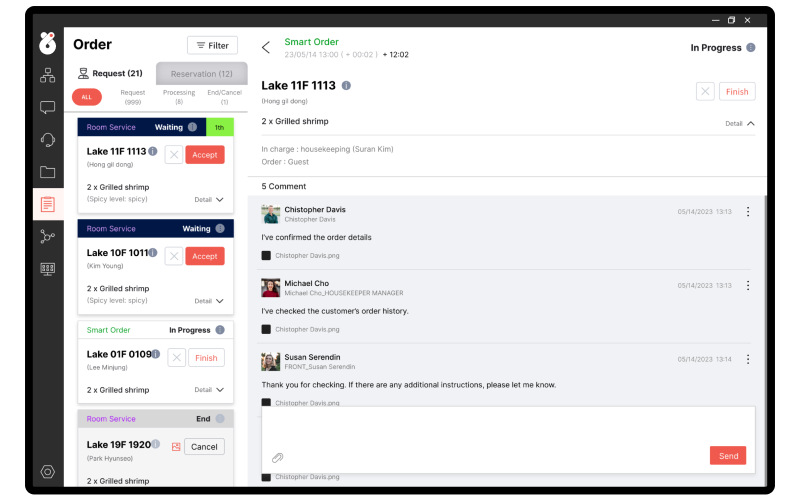This screenshot has width=800, height=500.
Task: Click info icon beside Lake 01F 0109
Action: coord(156,354)
